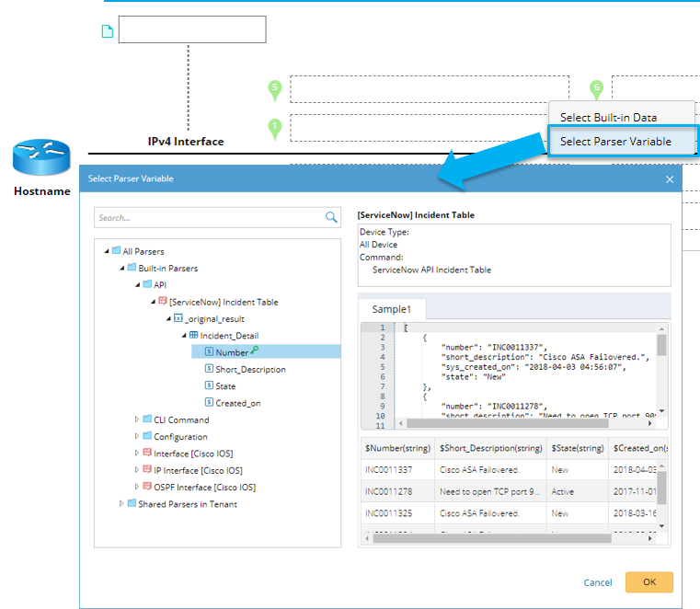Click down arrow of results table scrollbar
Viewport: 700px width, 609px height.
(x=661, y=526)
